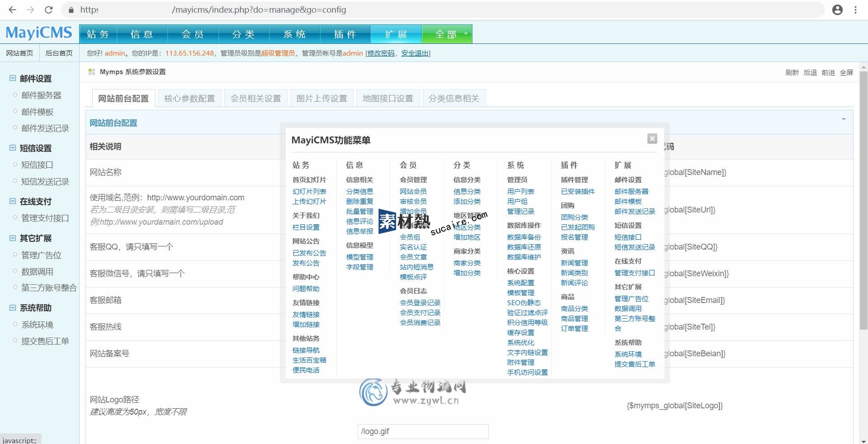
Task: Click 友情链接 link in the popup menu
Action: [x=306, y=314]
